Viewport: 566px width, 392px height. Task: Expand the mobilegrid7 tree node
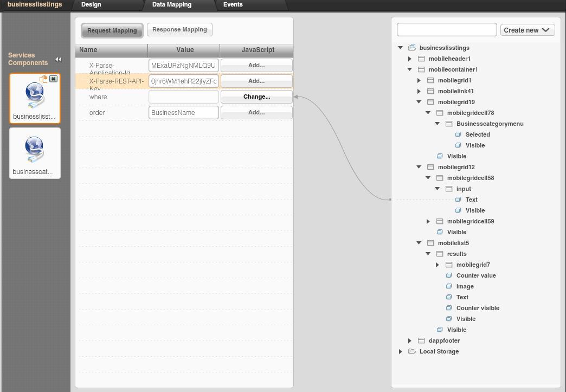438,265
